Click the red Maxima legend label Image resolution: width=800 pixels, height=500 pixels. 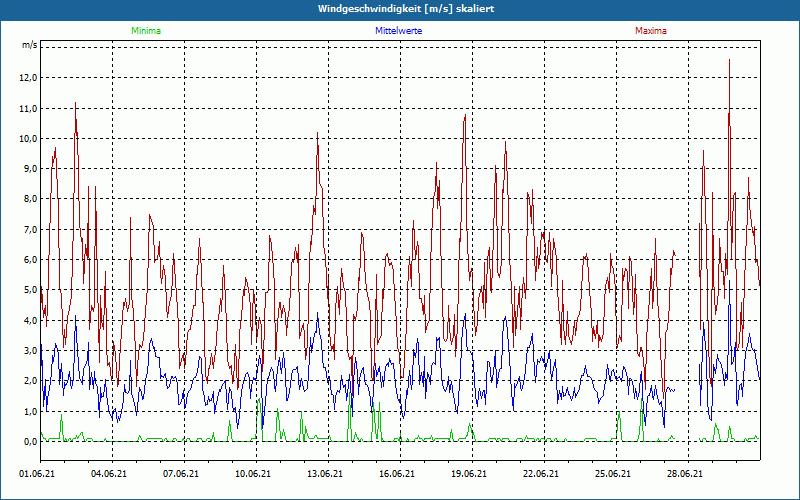pyautogui.click(x=651, y=31)
